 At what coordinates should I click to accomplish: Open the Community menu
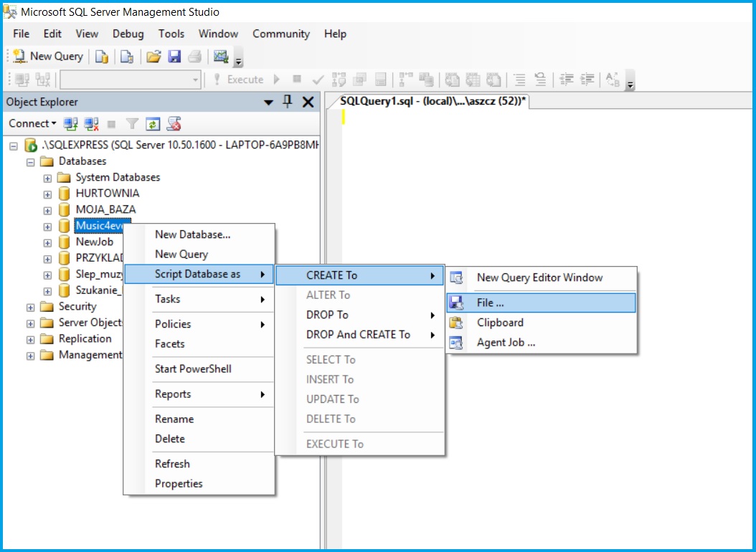[x=280, y=34]
